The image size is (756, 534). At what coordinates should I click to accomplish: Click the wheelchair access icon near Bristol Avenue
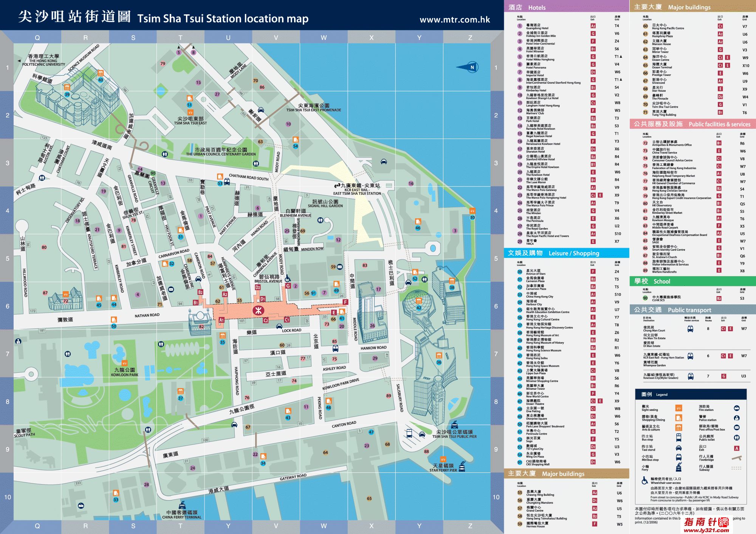pos(288,278)
